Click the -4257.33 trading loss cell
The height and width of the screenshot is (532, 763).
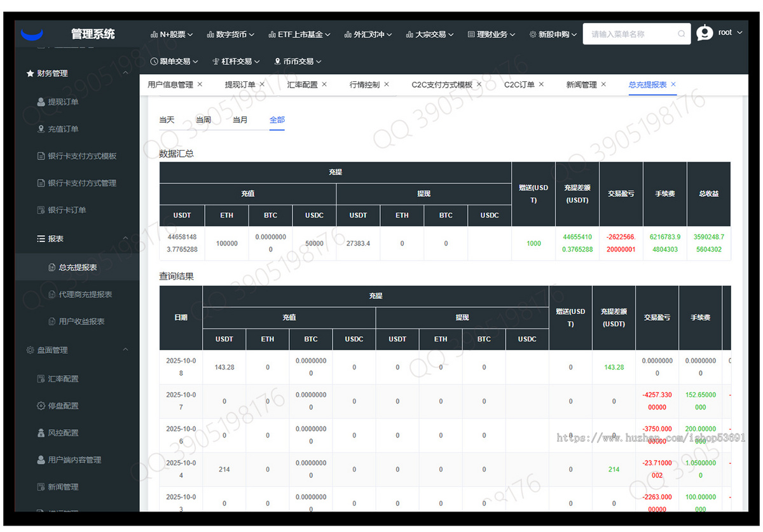657,401
